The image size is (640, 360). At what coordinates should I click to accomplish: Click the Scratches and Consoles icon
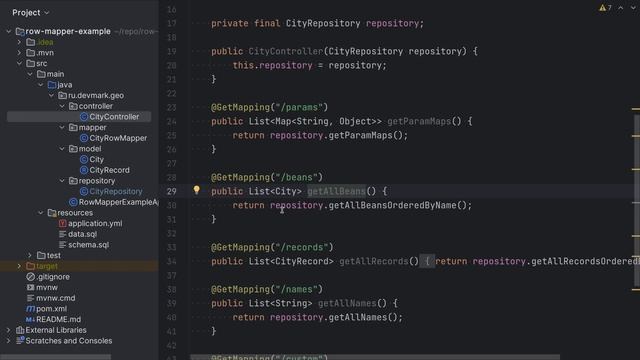pos(20,340)
